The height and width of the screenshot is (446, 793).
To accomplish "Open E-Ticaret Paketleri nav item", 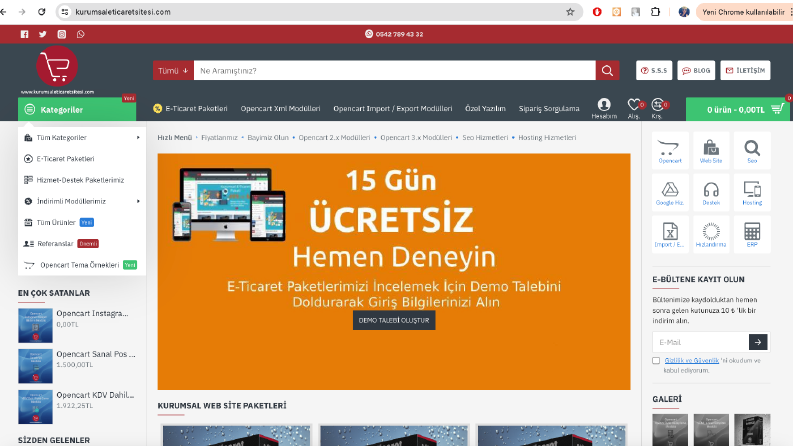I will pyautogui.click(x=191, y=108).
